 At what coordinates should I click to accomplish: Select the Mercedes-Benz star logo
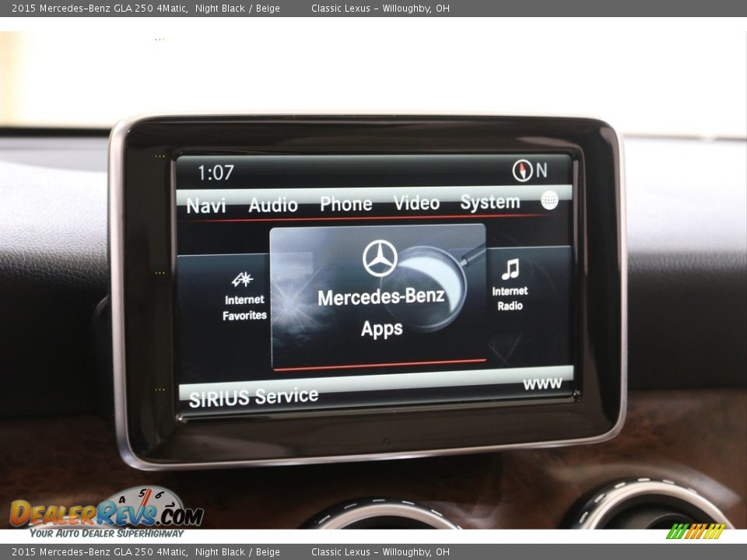click(x=380, y=258)
